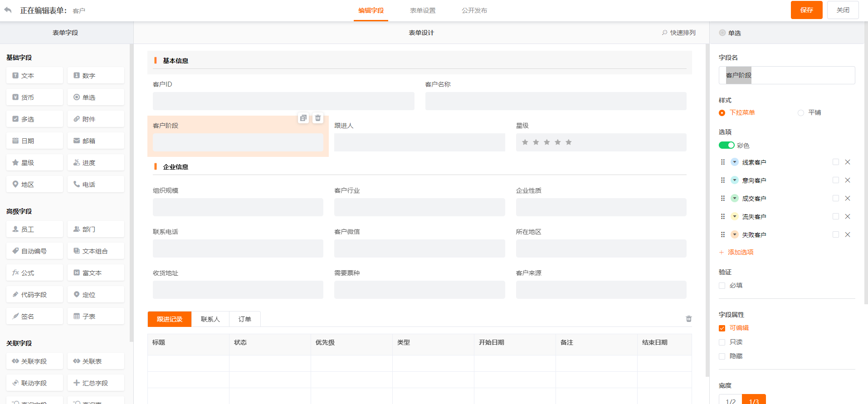
Task: Open color dropdown for 成交客户
Action: [x=735, y=198]
